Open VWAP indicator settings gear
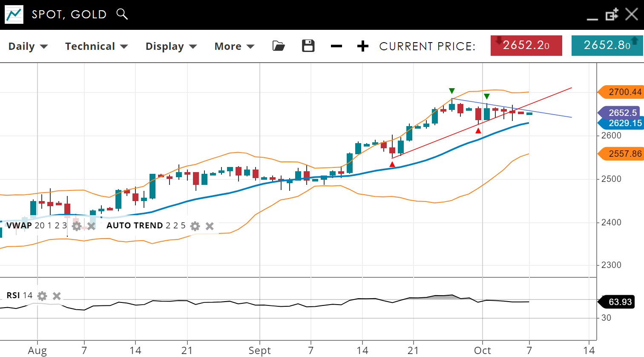The image size is (644, 357). 77,226
